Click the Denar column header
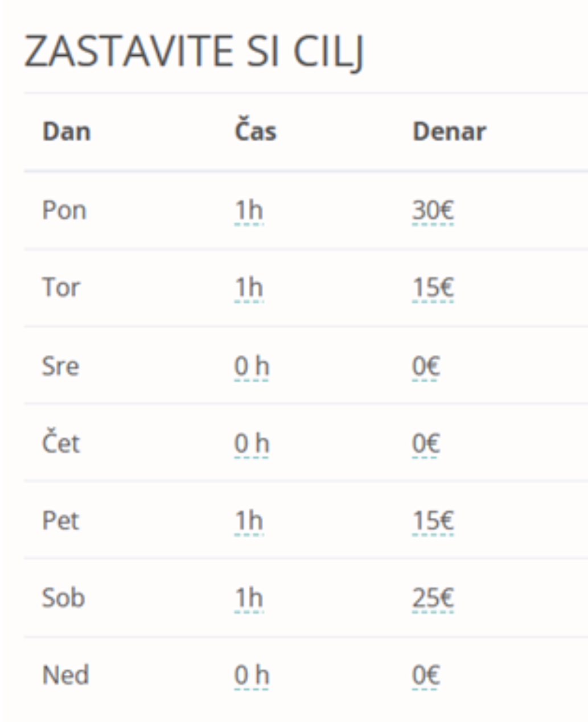The image size is (588, 722). (449, 131)
